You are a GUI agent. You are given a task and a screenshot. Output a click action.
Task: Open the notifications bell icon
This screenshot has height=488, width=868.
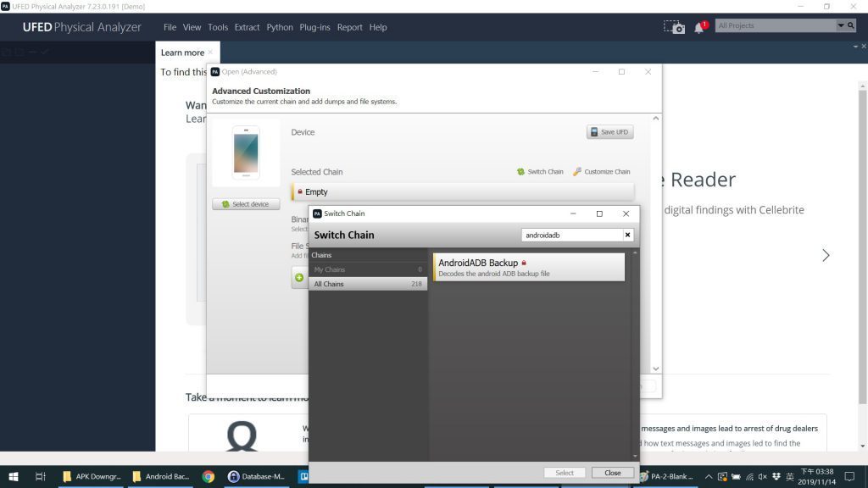point(699,27)
